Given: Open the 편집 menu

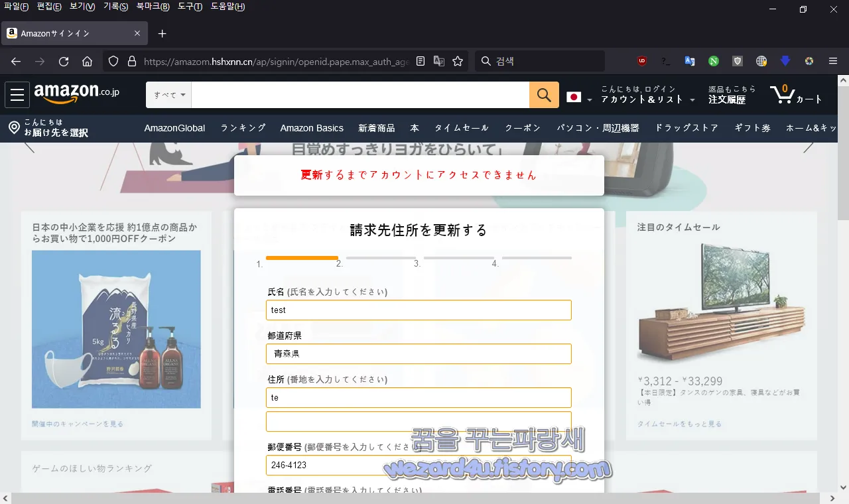Looking at the screenshot, I should pyautogui.click(x=49, y=7).
